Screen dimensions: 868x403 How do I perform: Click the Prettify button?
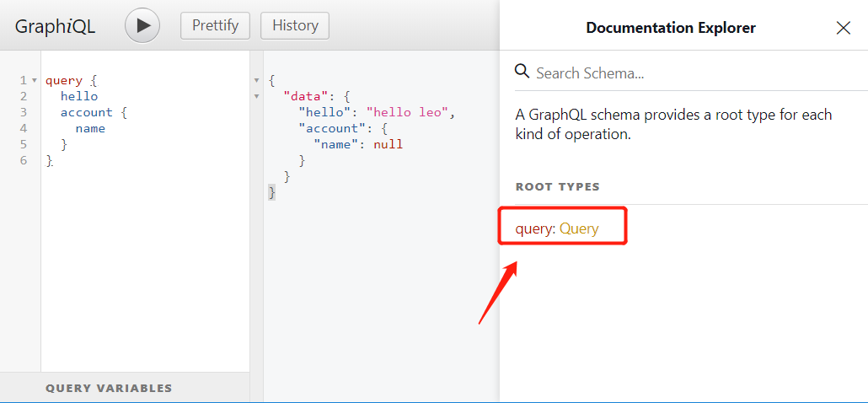click(216, 25)
